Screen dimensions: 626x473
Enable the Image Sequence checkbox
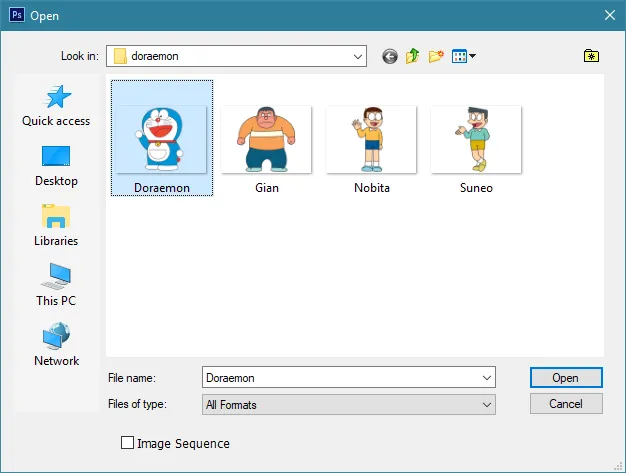[127, 443]
